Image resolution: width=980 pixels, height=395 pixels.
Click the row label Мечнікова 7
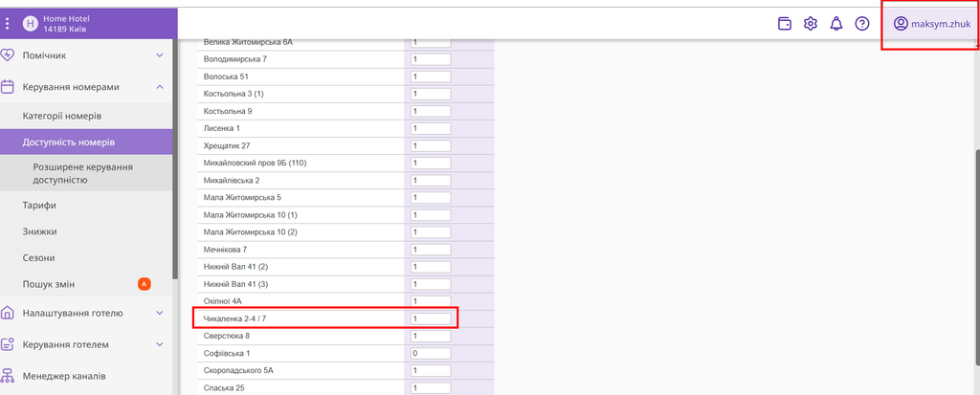click(225, 250)
